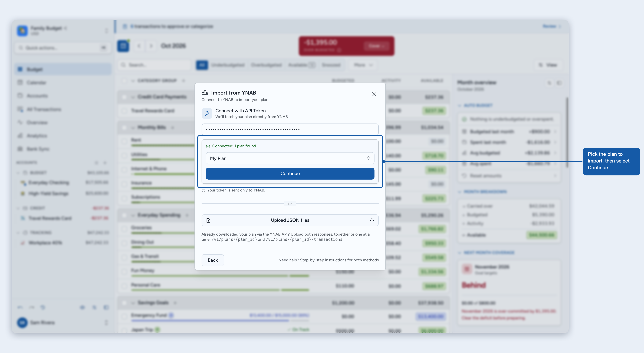Collapse the Monthly Bills category group
The image size is (644, 353).
133,128
